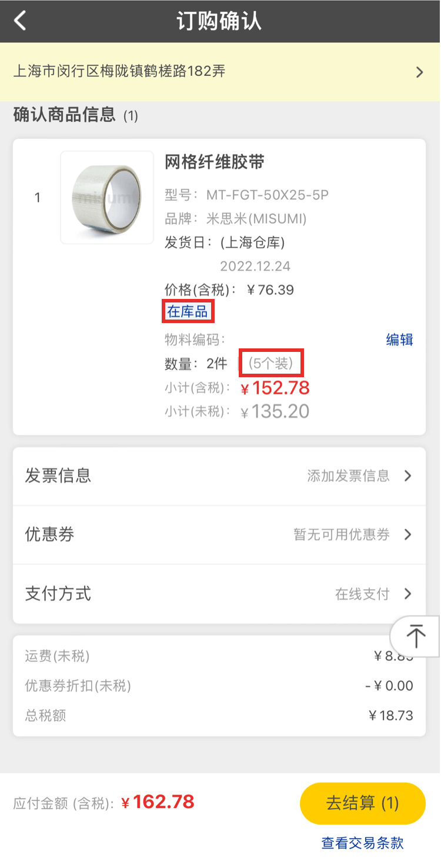Tap the 网格纤维胶带 product title
The height and width of the screenshot is (868, 441).
tap(215, 162)
